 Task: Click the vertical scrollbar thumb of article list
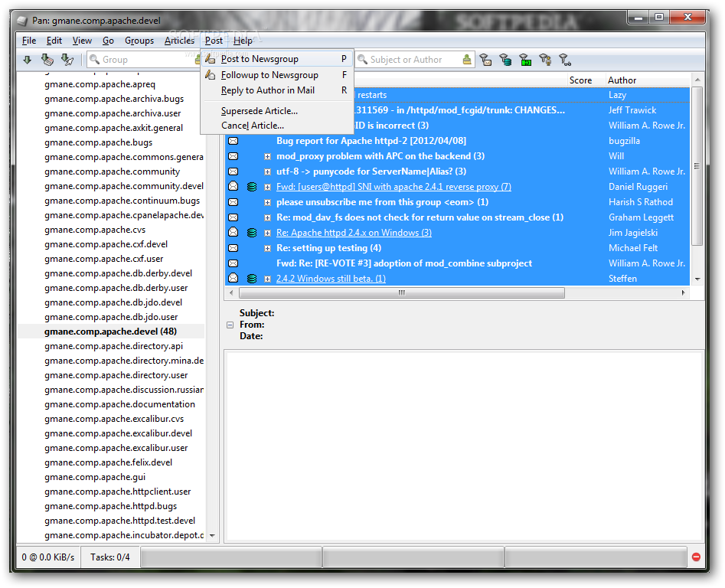tap(697, 166)
